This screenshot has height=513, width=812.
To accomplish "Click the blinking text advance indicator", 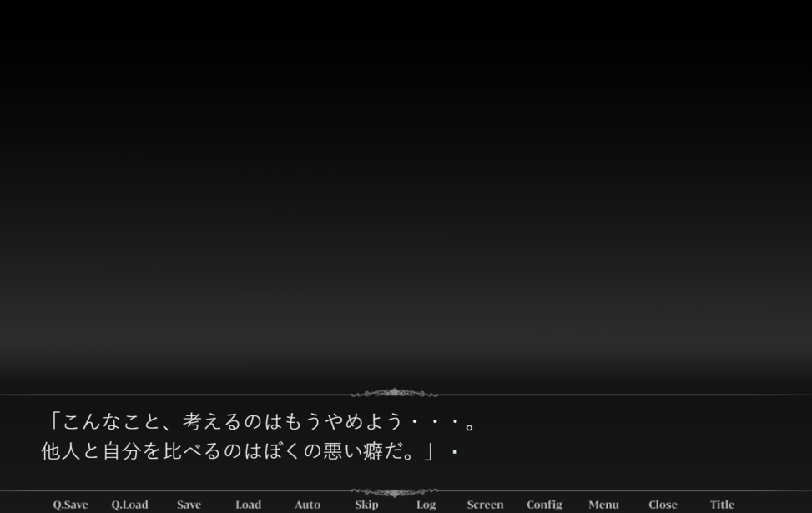I will tap(455, 452).
